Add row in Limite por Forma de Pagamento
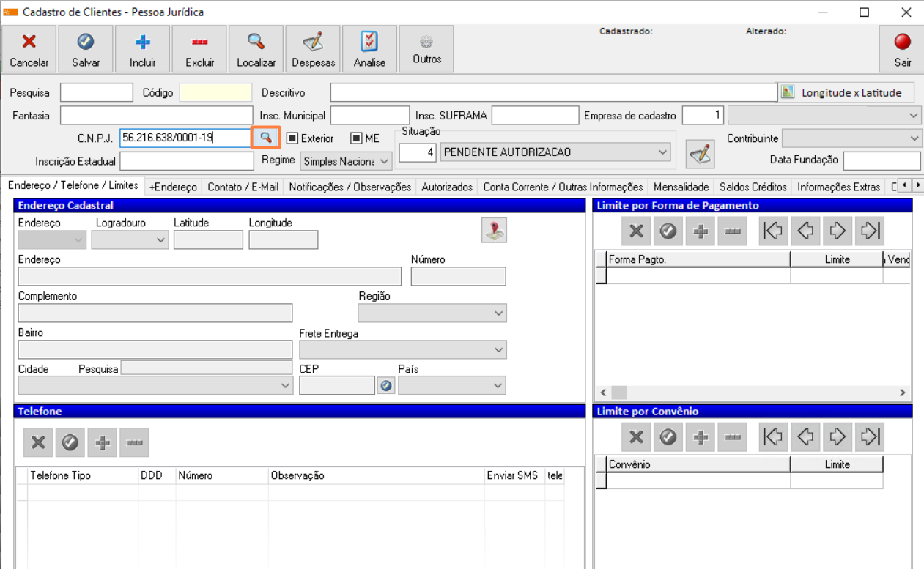Screen dimensions: 924x569 (701, 231)
